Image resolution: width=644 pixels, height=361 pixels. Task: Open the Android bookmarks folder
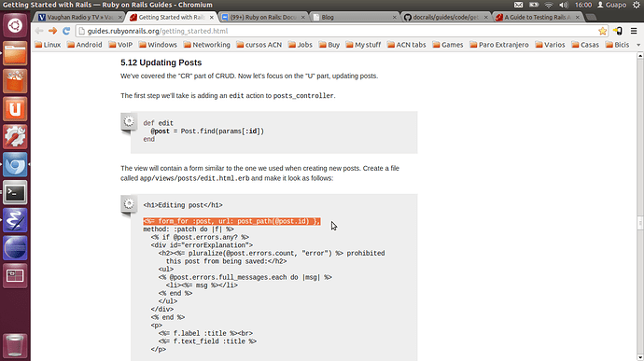click(85, 45)
